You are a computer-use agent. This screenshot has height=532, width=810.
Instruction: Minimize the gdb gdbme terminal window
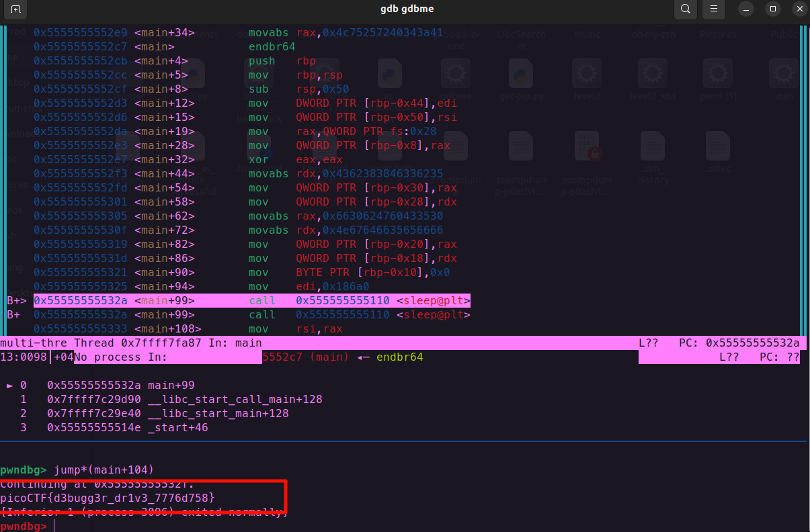click(747, 9)
